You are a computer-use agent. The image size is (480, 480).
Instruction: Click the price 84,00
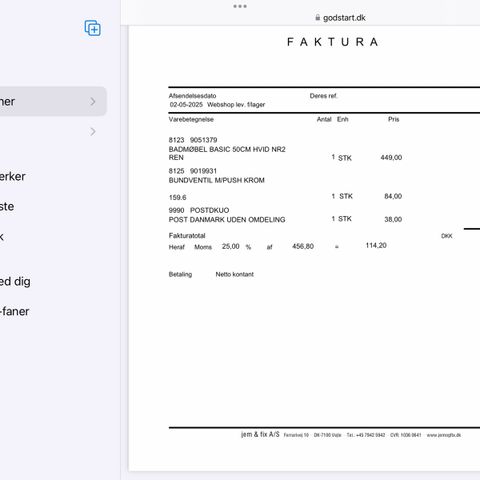(393, 196)
